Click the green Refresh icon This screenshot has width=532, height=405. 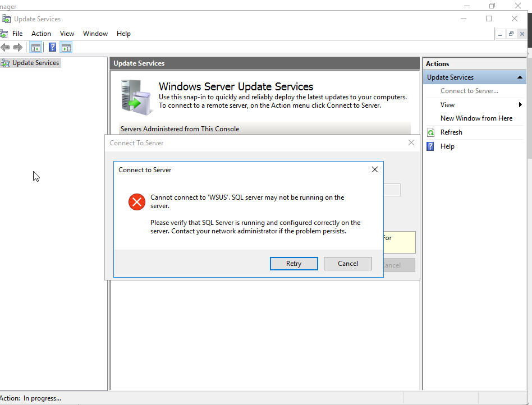click(430, 132)
